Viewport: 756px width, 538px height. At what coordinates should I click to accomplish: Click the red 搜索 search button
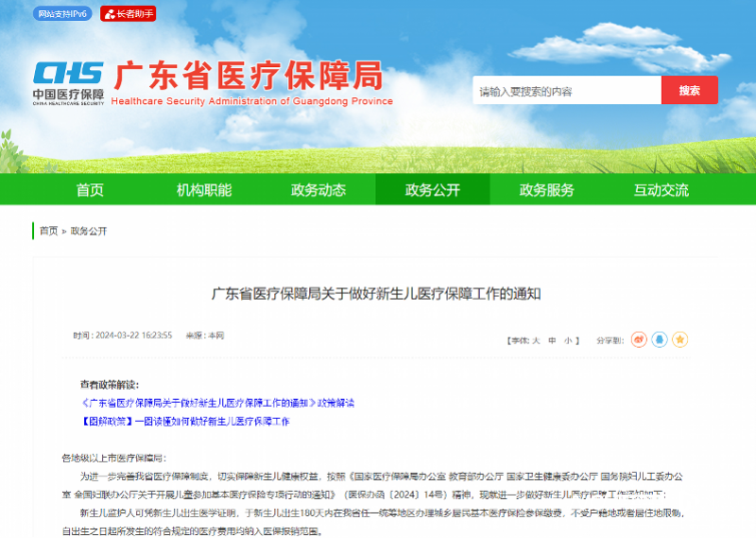click(x=690, y=90)
